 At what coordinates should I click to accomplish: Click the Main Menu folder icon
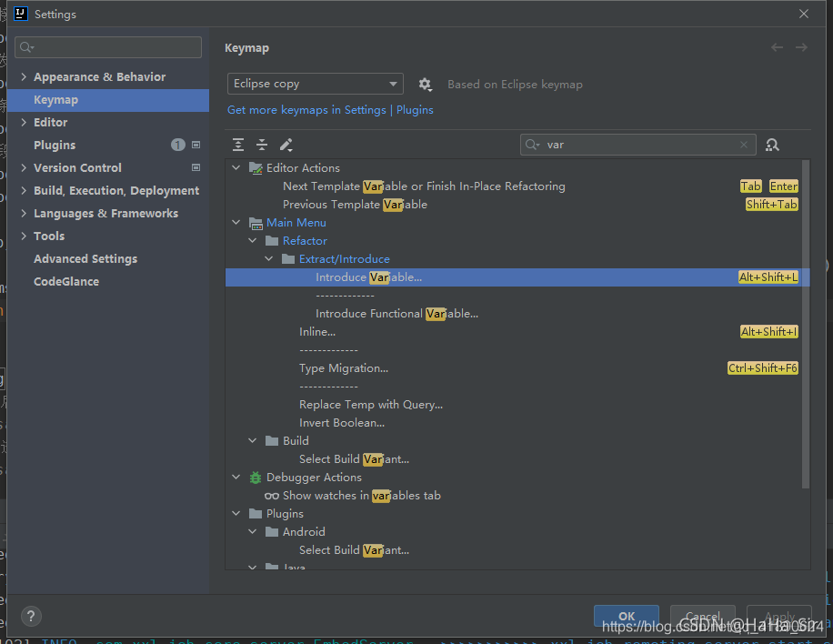click(256, 223)
